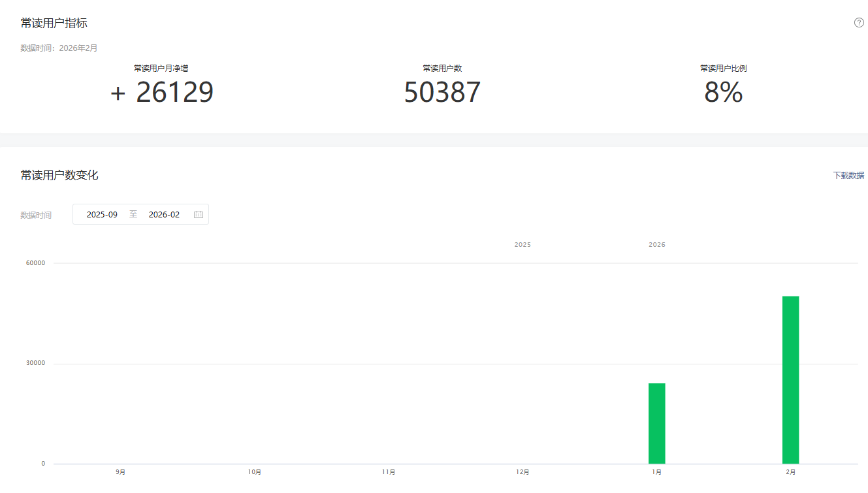Click the 下载数据 download link

click(848, 176)
